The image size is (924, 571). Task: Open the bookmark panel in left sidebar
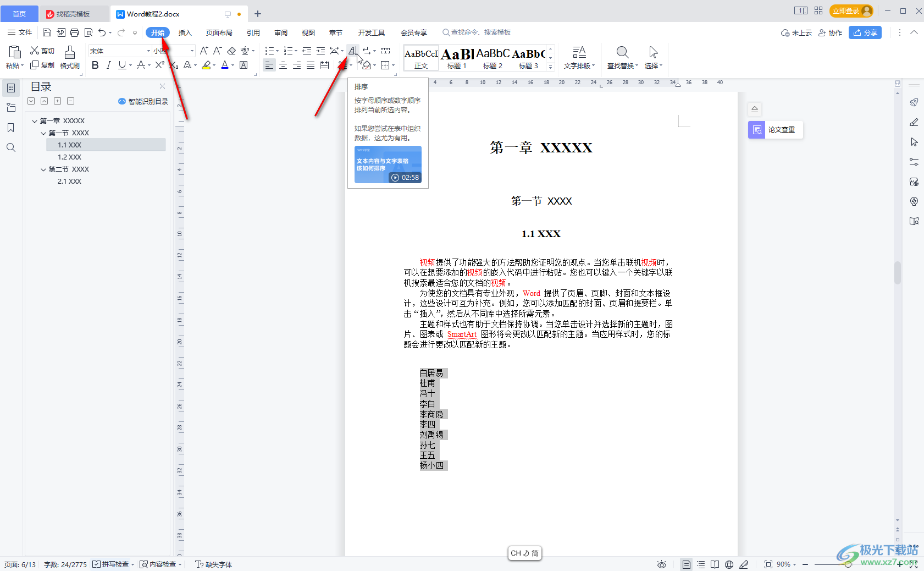[10, 128]
